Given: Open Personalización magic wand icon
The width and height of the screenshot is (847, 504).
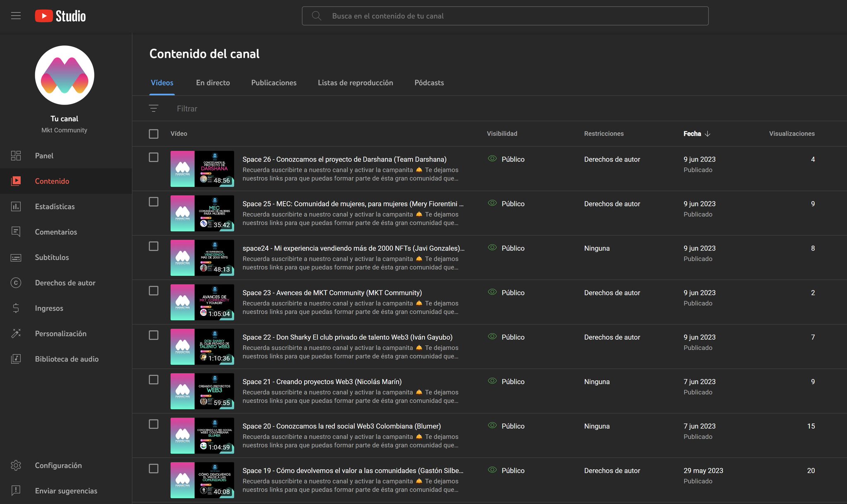Looking at the screenshot, I should pos(16,334).
